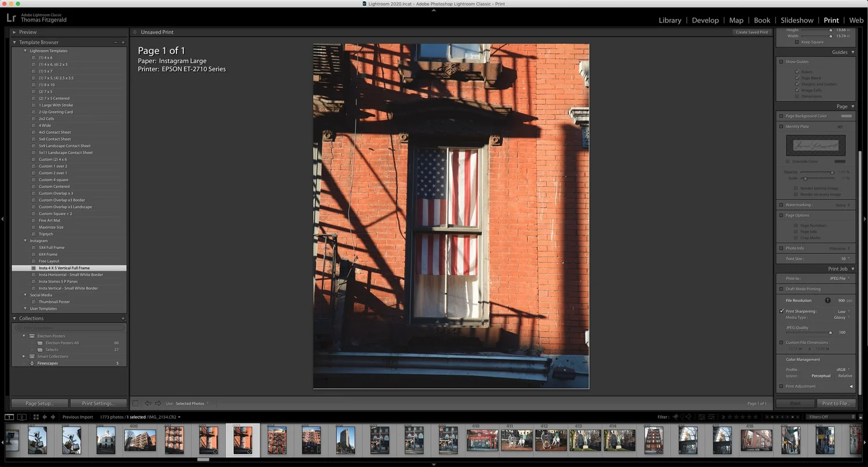This screenshot has width=868, height=467.
Task: Click the first-page square icon in the toolbar
Action: point(135,403)
